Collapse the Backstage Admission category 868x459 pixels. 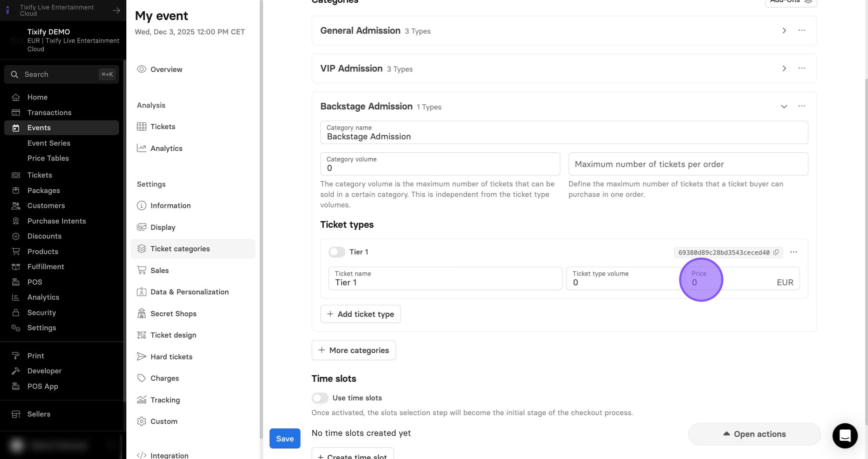pos(784,106)
